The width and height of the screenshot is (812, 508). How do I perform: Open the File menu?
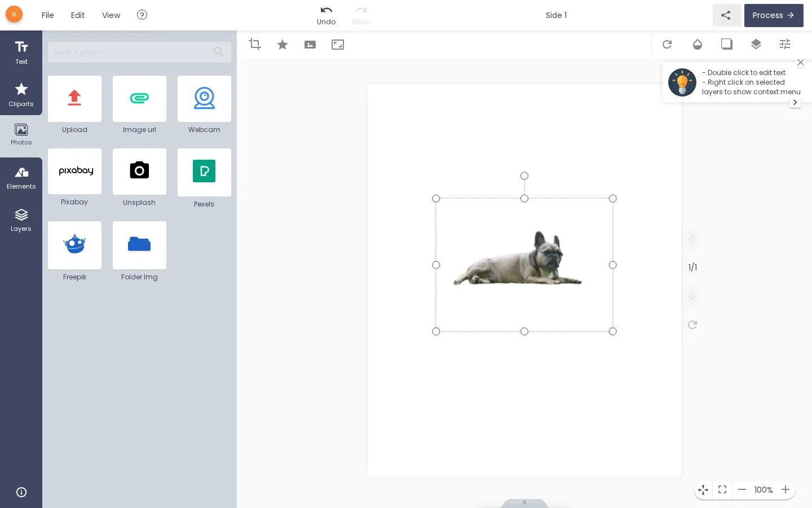pos(48,15)
